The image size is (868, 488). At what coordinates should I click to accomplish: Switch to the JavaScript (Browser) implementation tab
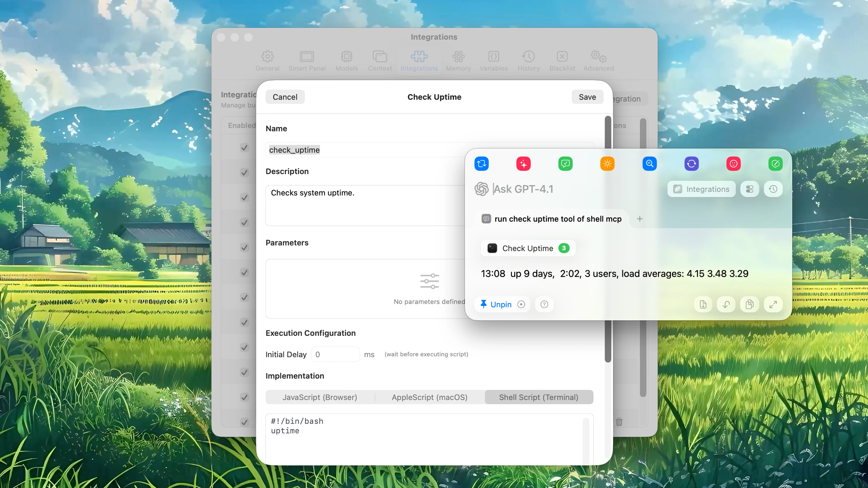320,397
